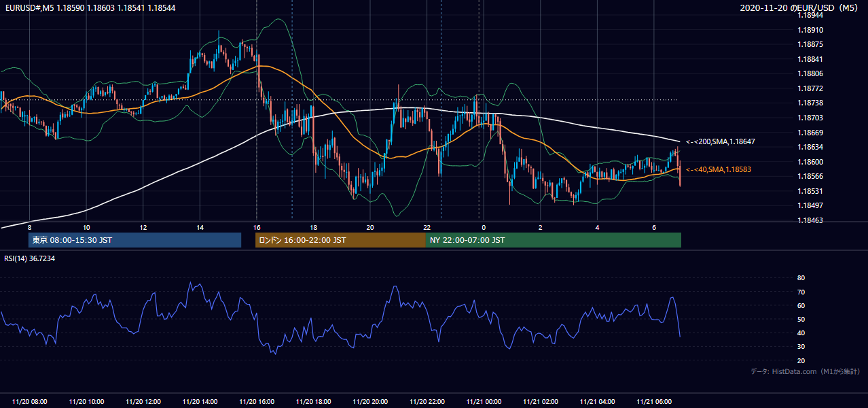Viewport: 868px width, 408px height.
Task: Click the Tokyo 08:00-15:30 JST session bar
Action: [x=134, y=240]
